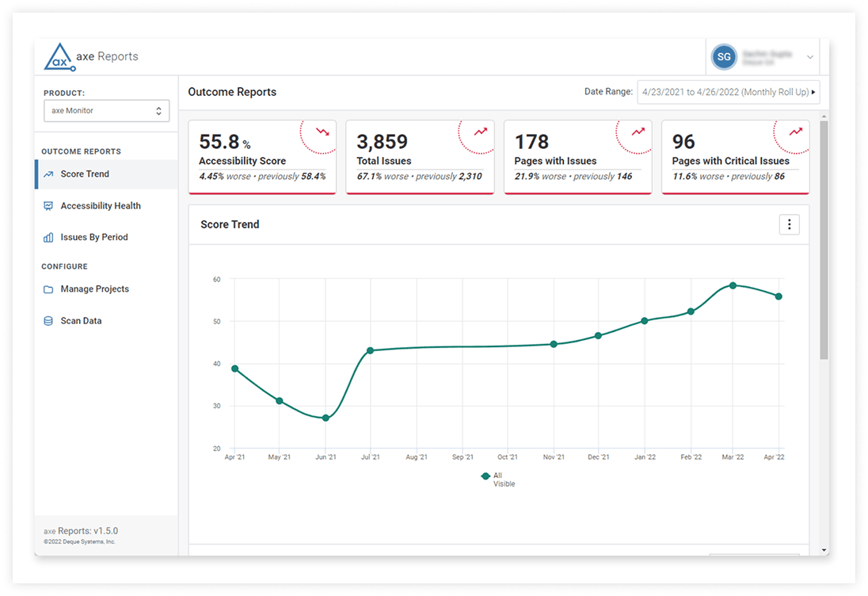Click the Scan Data database icon
The width and height of the screenshot is (868, 596).
tap(48, 321)
